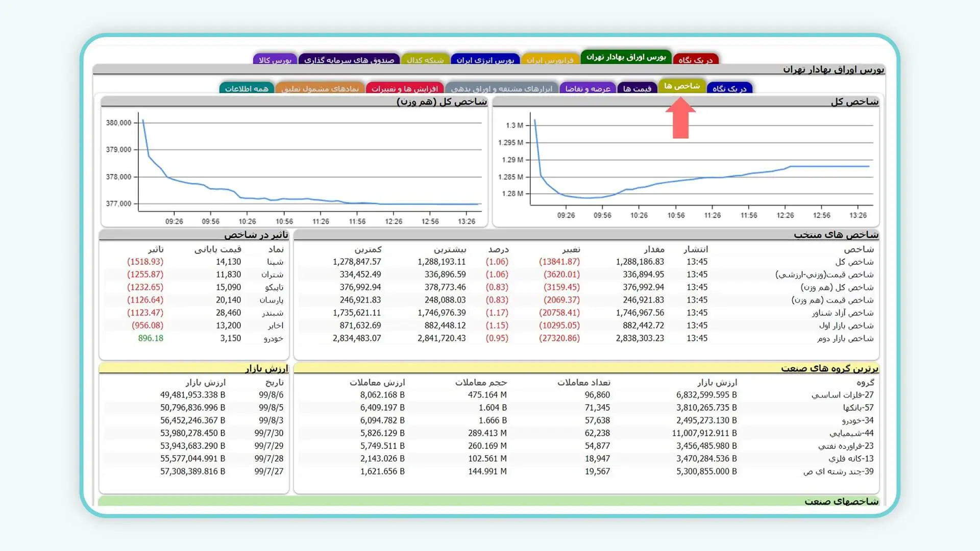This screenshot has height=551, width=980.
Task: Switch to the عرضه و تقاضا sub-tab
Action: (587, 88)
